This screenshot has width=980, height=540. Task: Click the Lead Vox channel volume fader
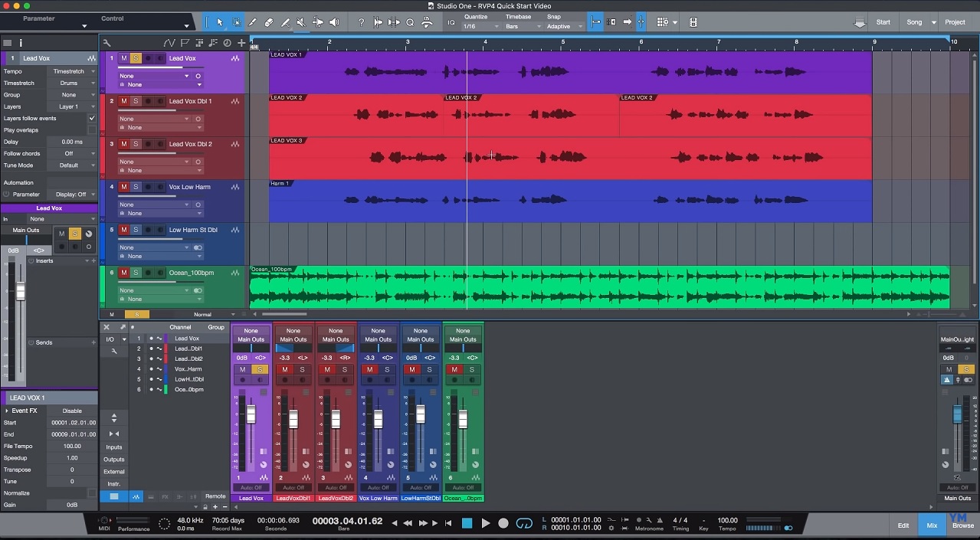251,414
